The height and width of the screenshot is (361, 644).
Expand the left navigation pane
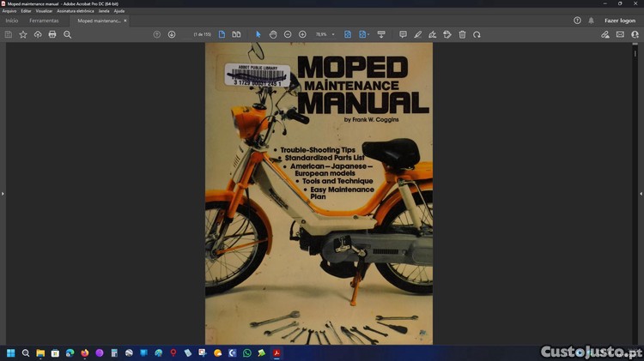point(3,194)
